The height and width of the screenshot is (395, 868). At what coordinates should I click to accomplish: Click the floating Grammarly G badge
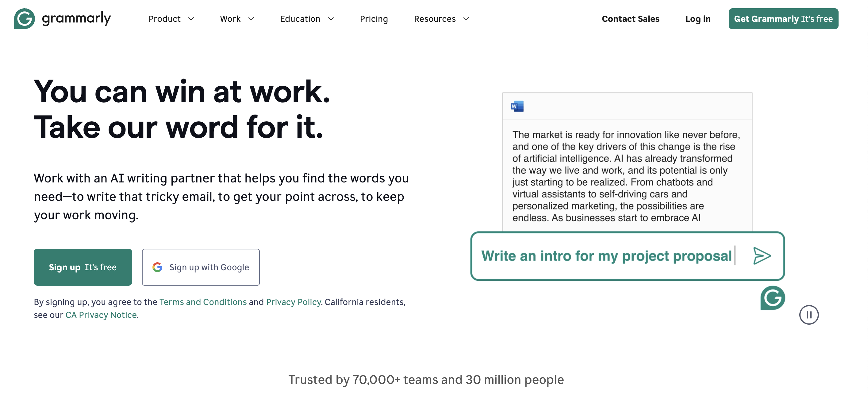[773, 298]
